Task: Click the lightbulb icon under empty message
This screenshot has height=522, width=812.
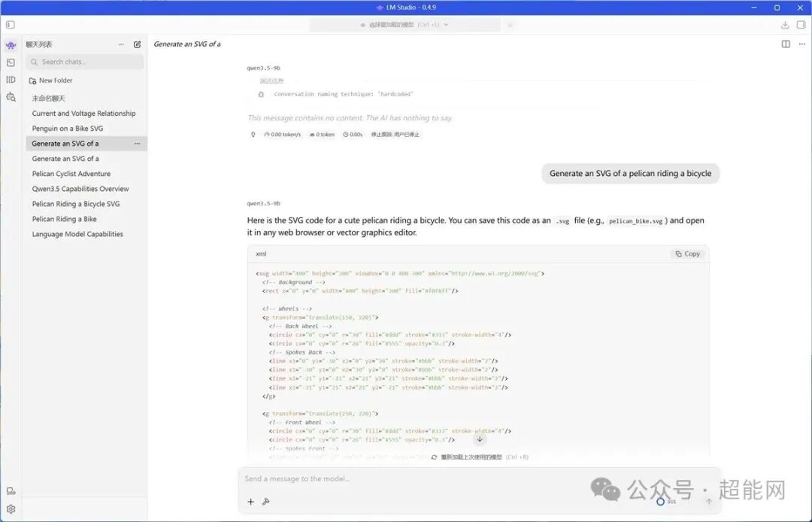Action: click(253, 135)
